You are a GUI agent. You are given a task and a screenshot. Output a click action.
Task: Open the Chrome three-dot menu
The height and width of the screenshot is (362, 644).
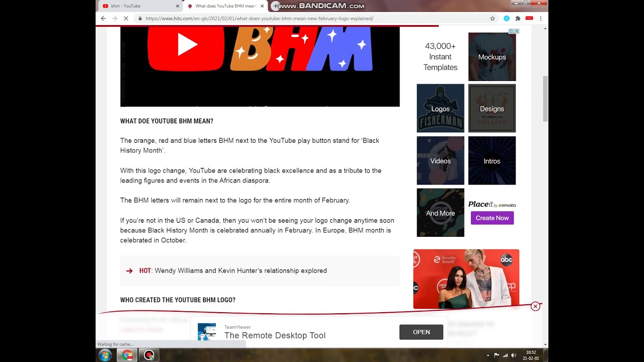tap(541, 18)
